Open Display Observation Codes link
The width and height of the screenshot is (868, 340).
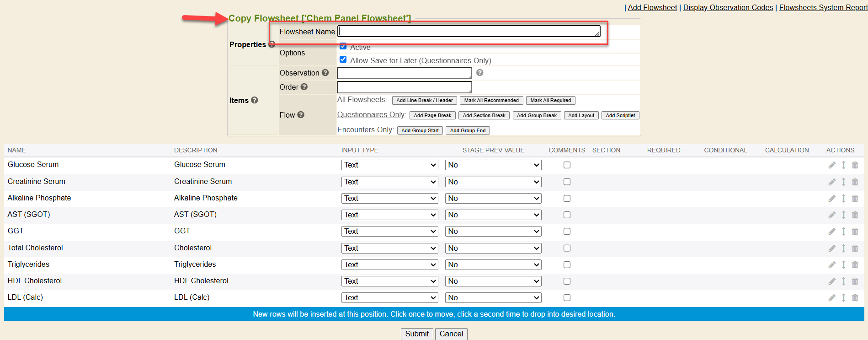pyautogui.click(x=728, y=7)
